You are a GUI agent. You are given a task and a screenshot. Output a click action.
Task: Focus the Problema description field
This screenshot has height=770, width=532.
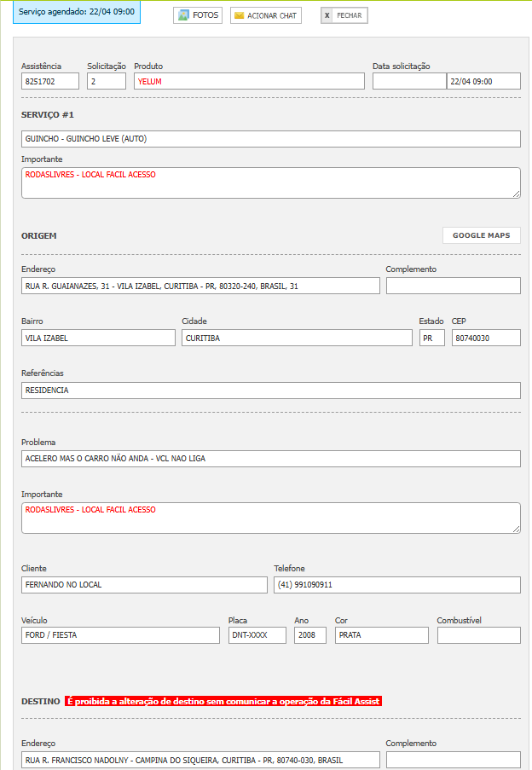coord(270,459)
